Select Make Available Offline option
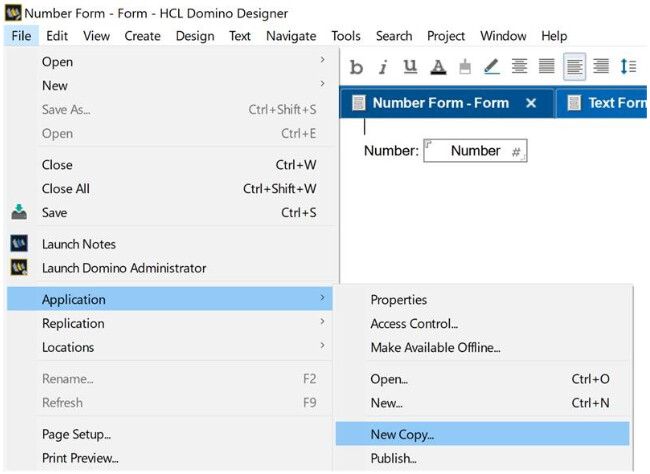This screenshot has width=650, height=474. point(483,347)
